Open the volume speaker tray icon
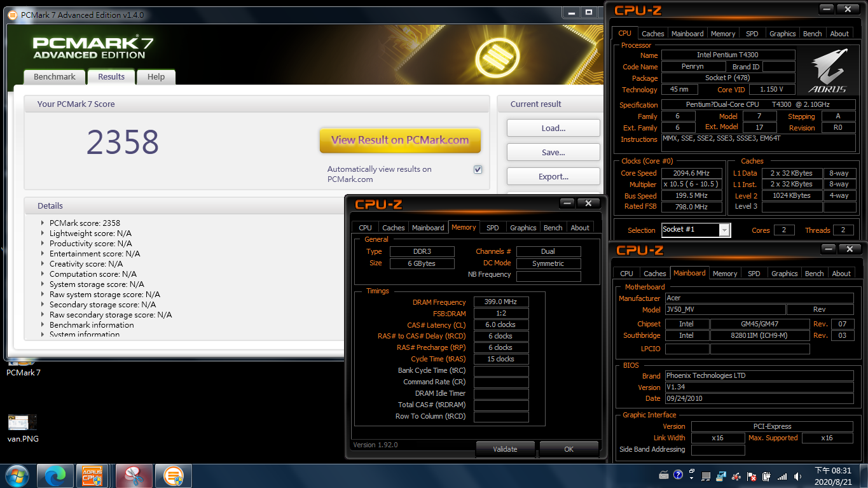 click(797, 476)
